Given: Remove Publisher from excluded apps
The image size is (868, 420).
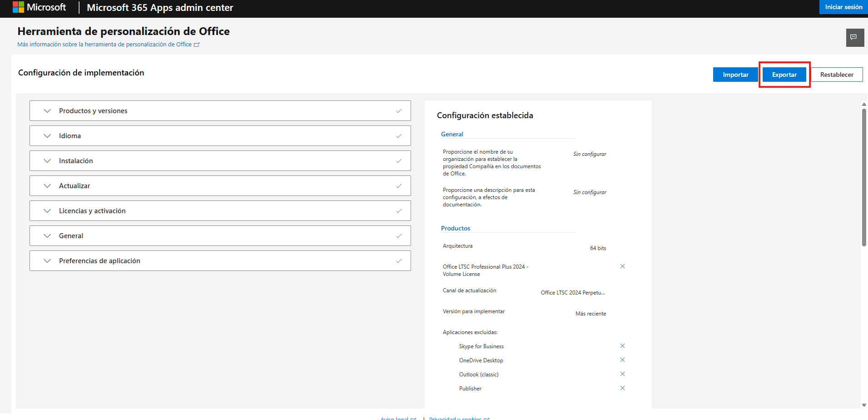Looking at the screenshot, I should 622,388.
